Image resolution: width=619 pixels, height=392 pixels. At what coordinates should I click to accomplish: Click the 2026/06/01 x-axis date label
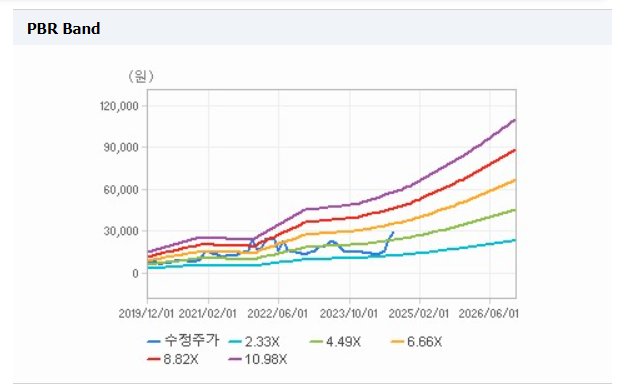pyautogui.click(x=488, y=314)
